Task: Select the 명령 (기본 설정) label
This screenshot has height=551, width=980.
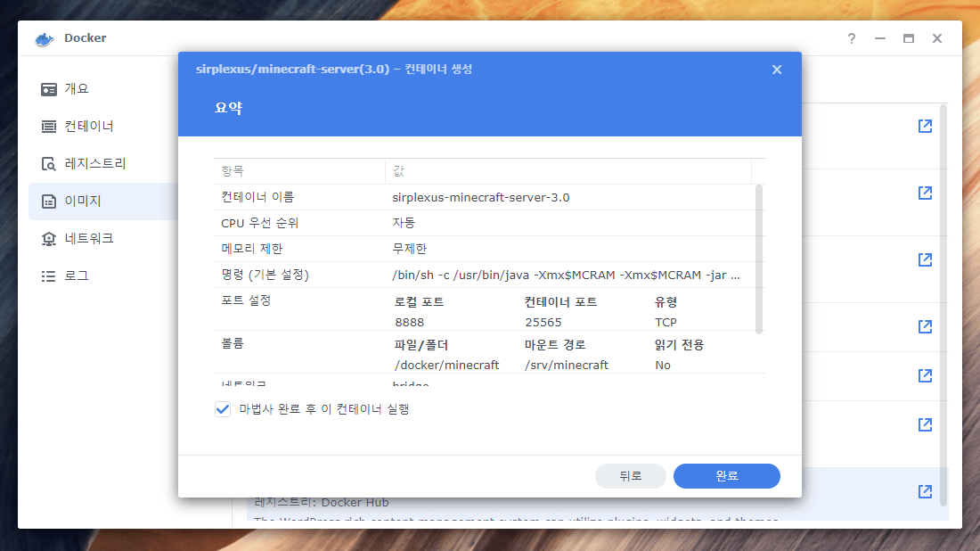Action: tap(265, 275)
